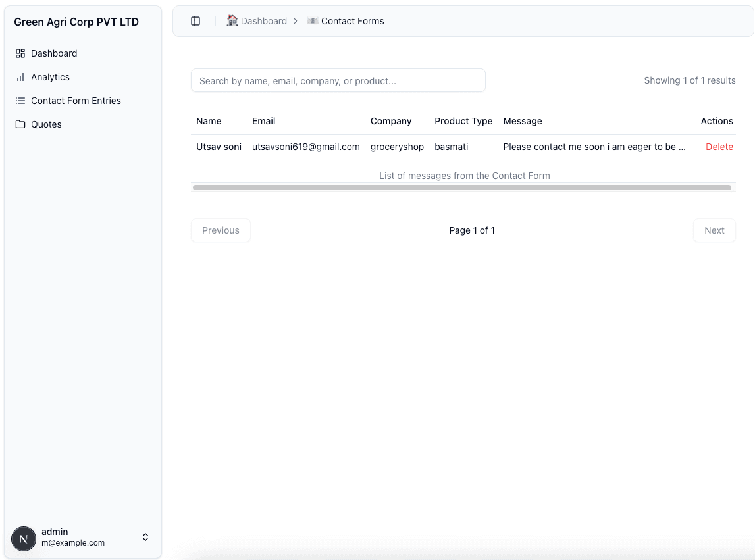
Task: Open the admin profile avatar icon
Action: [24, 539]
